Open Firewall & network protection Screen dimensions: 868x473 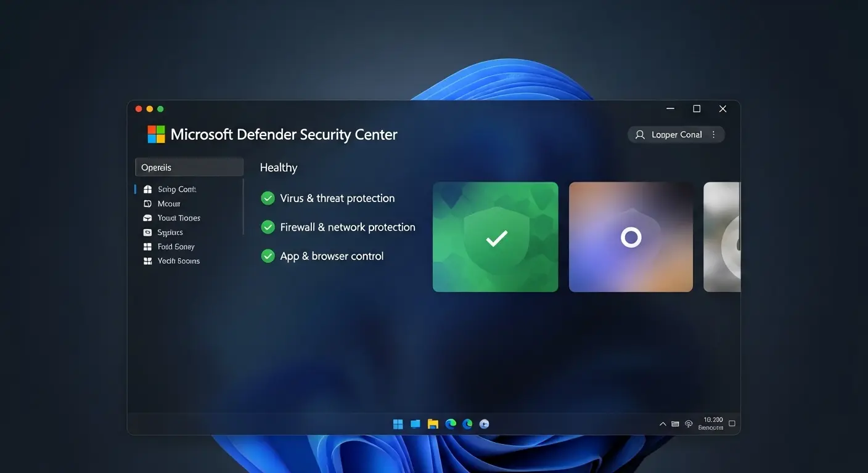pos(348,227)
